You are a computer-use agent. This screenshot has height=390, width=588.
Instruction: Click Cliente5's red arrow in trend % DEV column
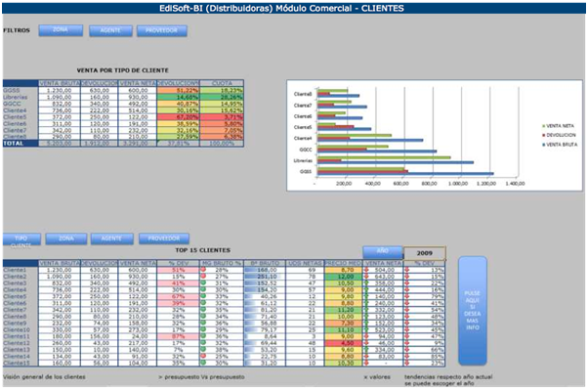pyautogui.click(x=407, y=296)
